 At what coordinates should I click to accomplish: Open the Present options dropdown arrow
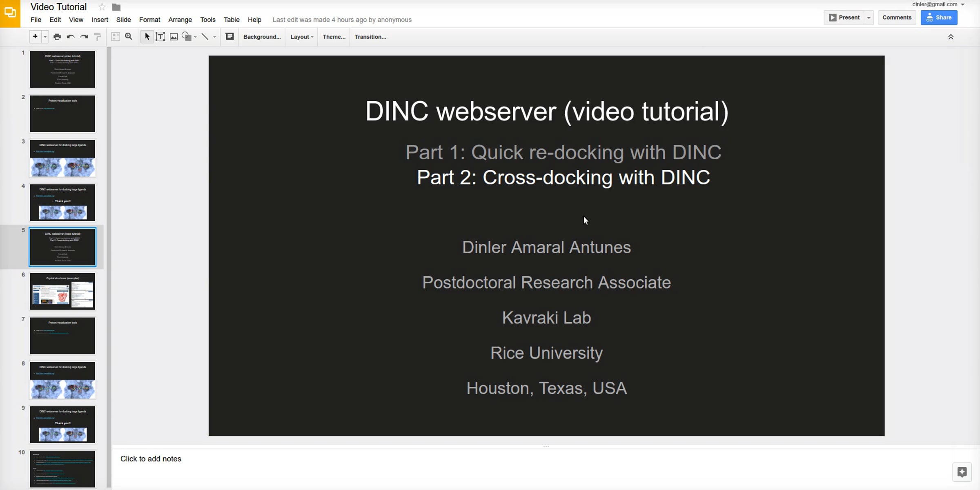coord(869,18)
